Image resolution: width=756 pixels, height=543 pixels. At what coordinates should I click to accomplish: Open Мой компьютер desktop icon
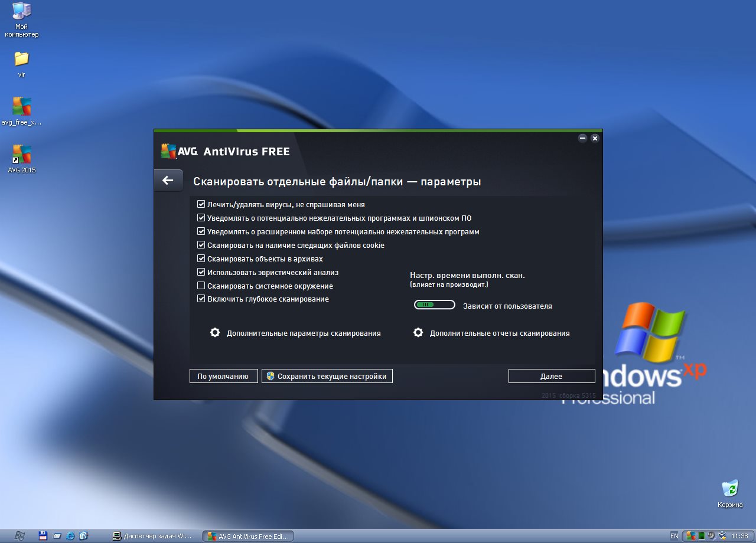(x=21, y=19)
